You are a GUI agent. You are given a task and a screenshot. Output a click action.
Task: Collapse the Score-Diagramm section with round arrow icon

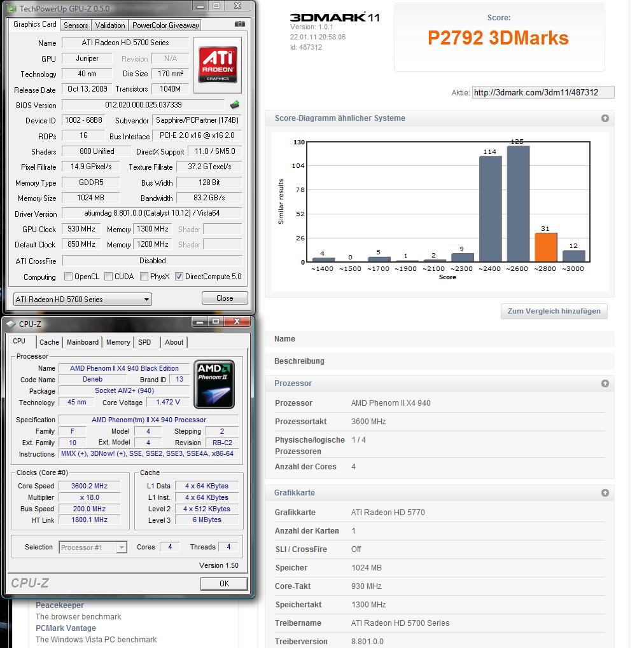[605, 118]
